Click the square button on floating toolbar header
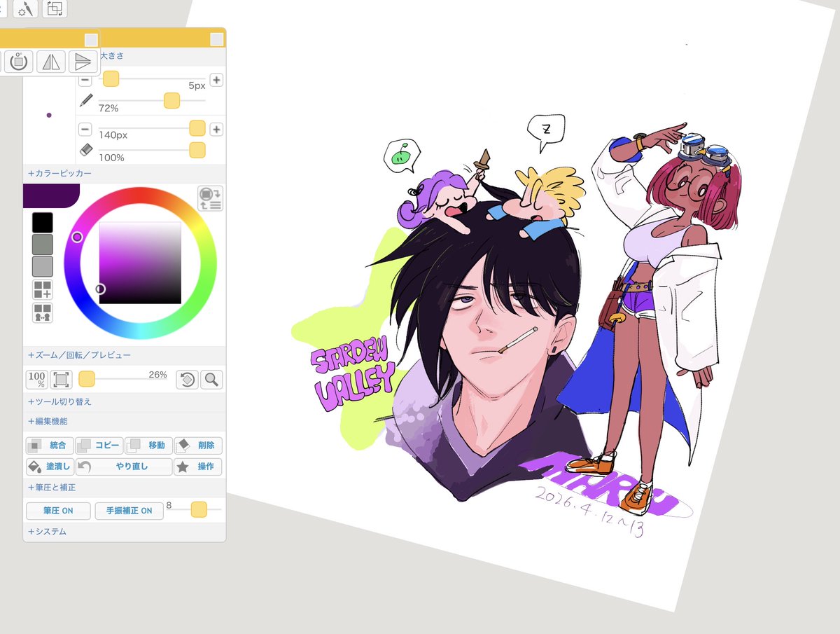Viewport: 840px width, 634px height. (91, 40)
